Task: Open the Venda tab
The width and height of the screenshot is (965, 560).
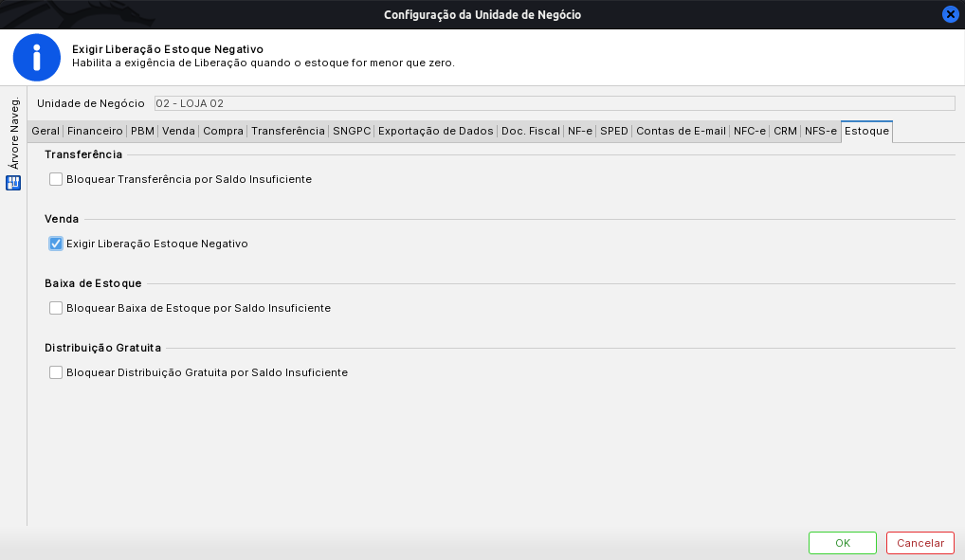Action: coord(178,131)
